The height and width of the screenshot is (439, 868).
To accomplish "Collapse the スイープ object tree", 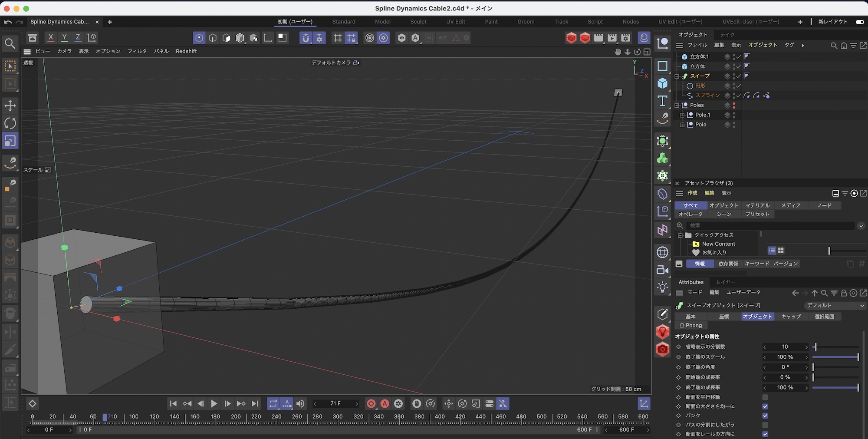I will [x=677, y=76].
